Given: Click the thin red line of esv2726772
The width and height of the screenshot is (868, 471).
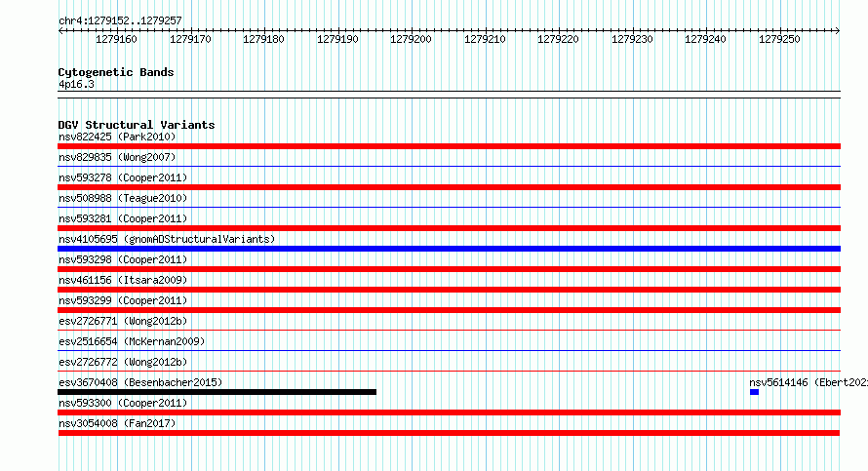Looking at the screenshot, I should click(x=449, y=371).
